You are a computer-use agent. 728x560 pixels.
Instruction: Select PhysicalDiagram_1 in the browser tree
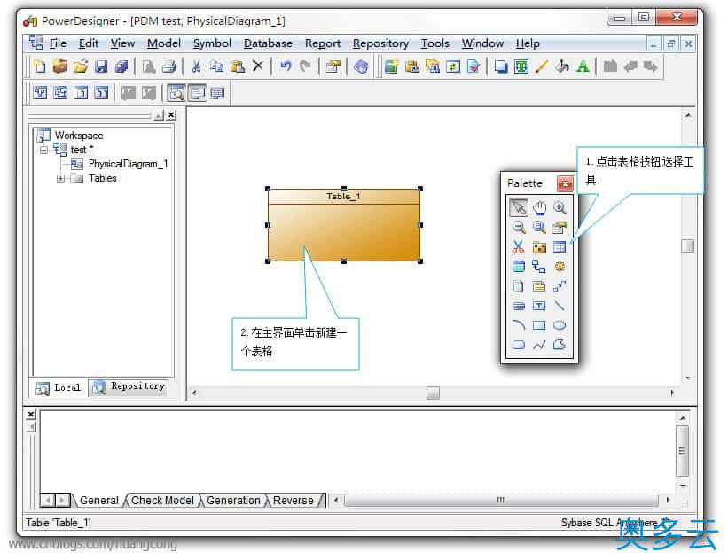click(128, 164)
